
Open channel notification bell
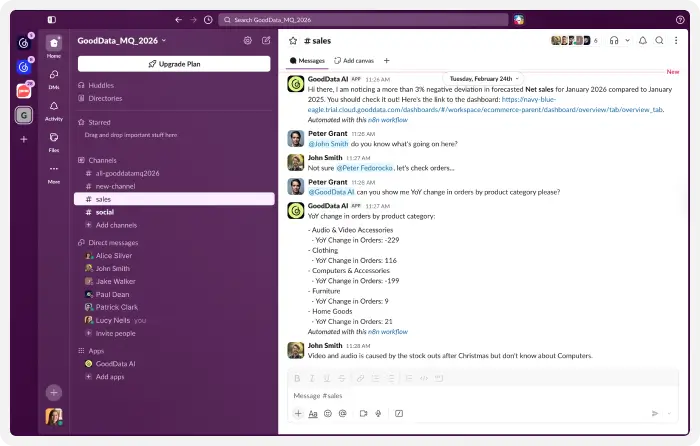642,41
